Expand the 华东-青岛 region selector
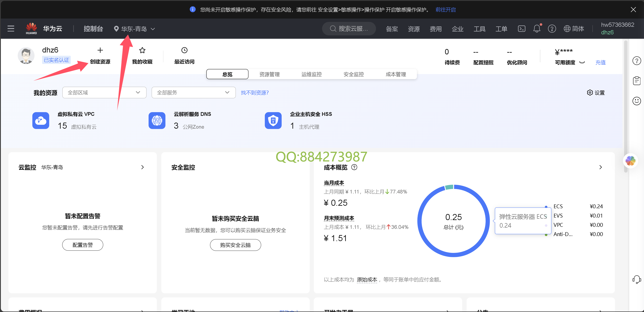Screen dimensions: 644x312 [134, 29]
